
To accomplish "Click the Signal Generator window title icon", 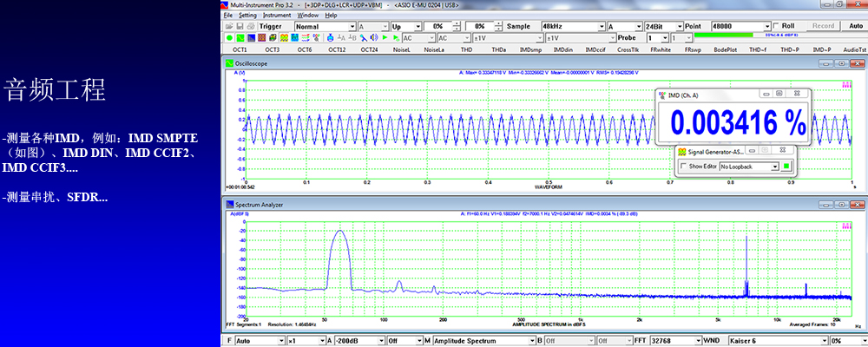I will point(682,151).
